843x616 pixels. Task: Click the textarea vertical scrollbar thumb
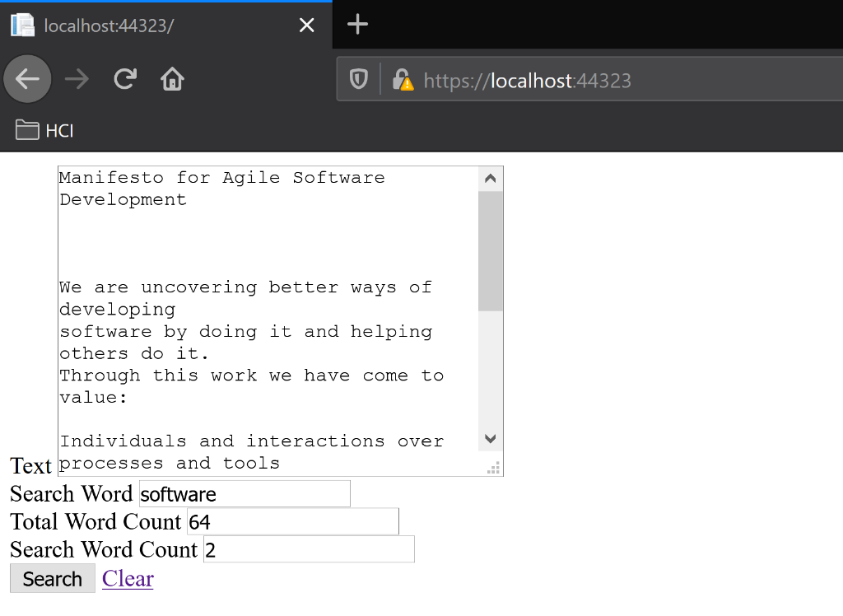click(491, 251)
